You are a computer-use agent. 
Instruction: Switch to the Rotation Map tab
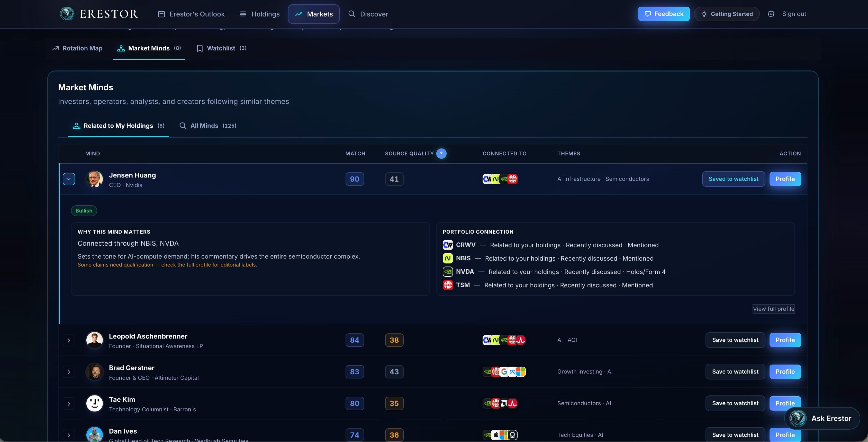(x=77, y=48)
